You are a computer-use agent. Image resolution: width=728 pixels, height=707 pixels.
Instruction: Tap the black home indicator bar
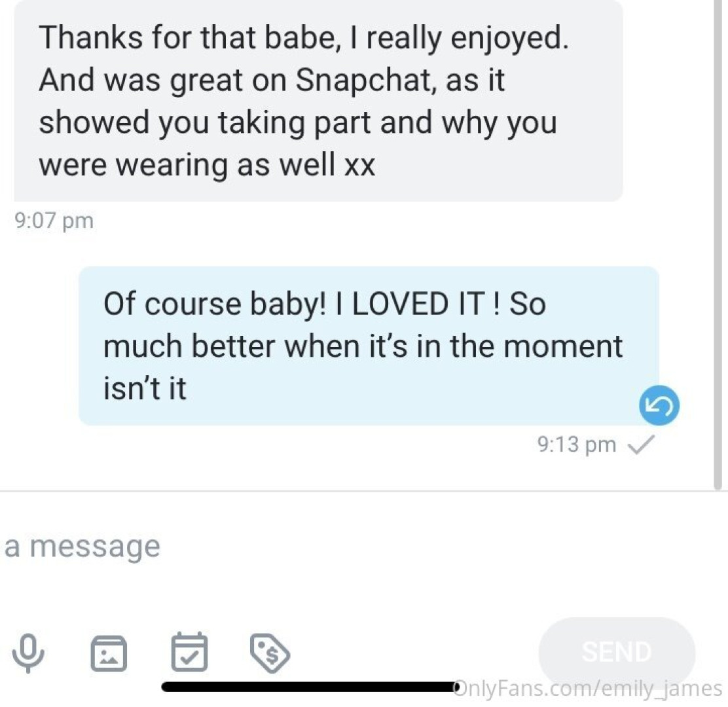308,687
